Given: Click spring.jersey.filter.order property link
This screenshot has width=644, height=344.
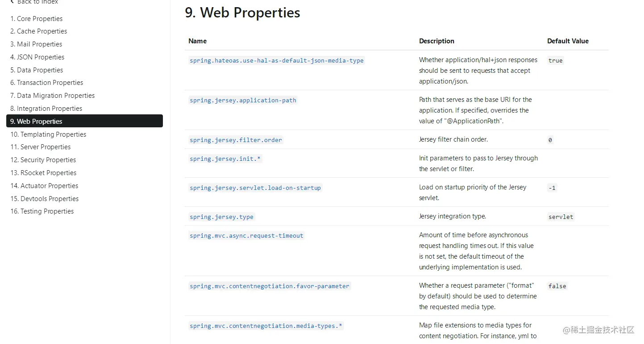Looking at the screenshot, I should 236,140.
